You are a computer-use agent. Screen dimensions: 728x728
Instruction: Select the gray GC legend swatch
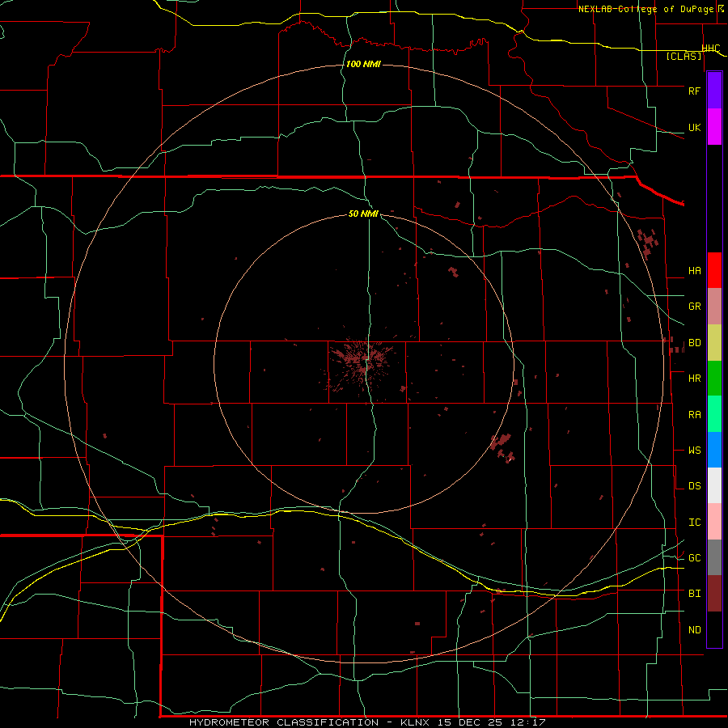point(714,557)
